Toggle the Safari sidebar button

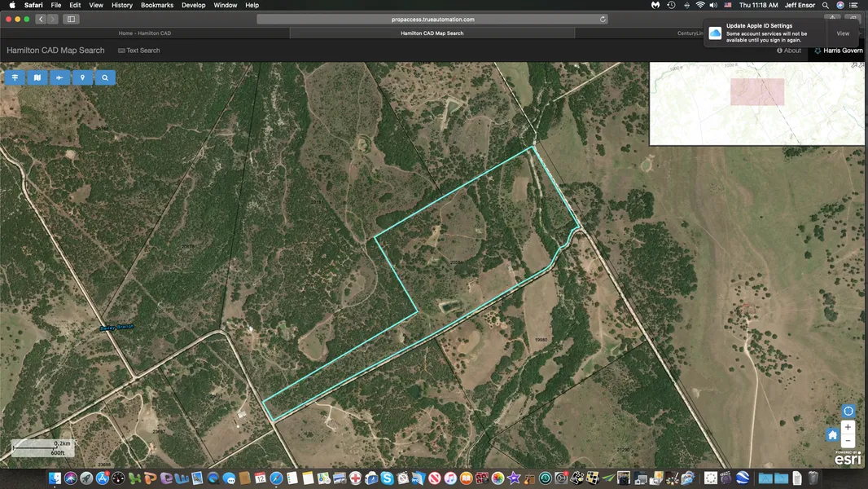(71, 19)
